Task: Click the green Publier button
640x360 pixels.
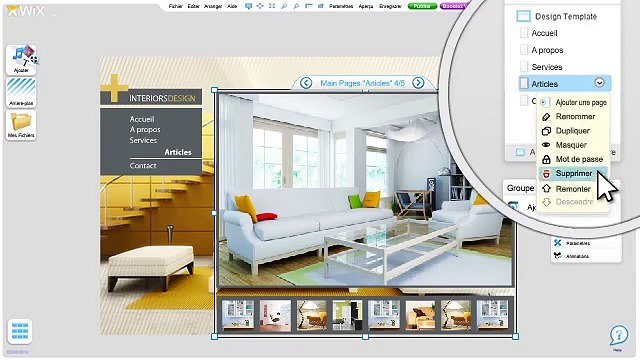Action: click(422, 6)
